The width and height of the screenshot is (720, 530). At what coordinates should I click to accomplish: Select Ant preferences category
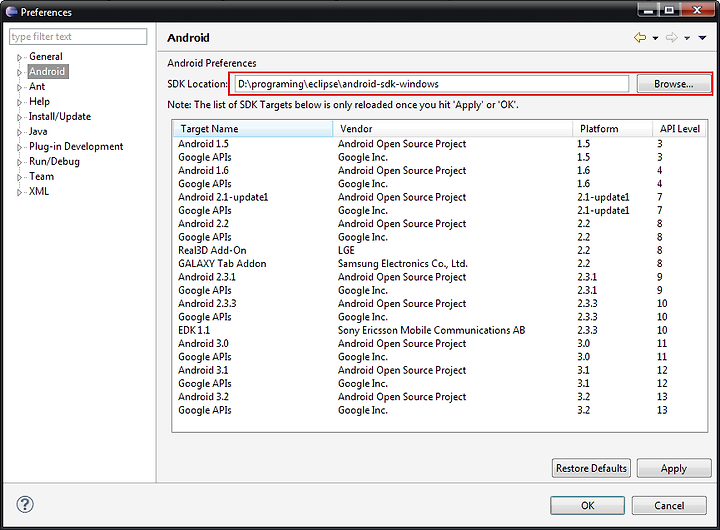point(37,86)
